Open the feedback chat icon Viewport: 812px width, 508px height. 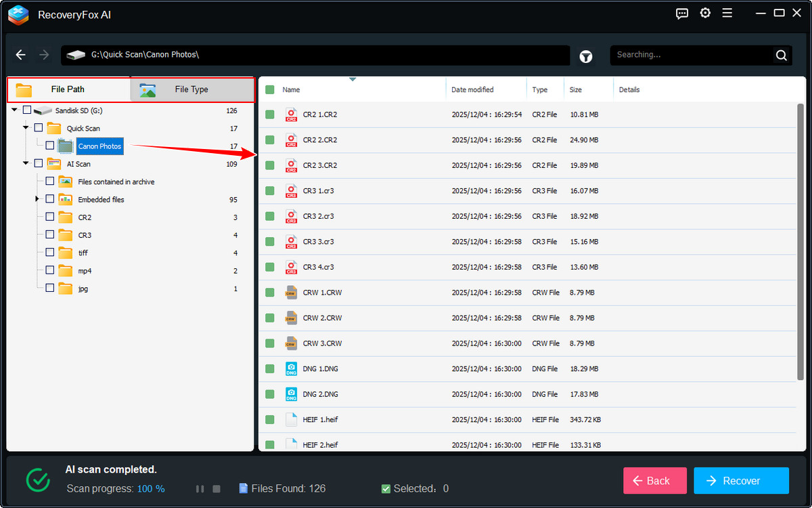[x=682, y=14]
